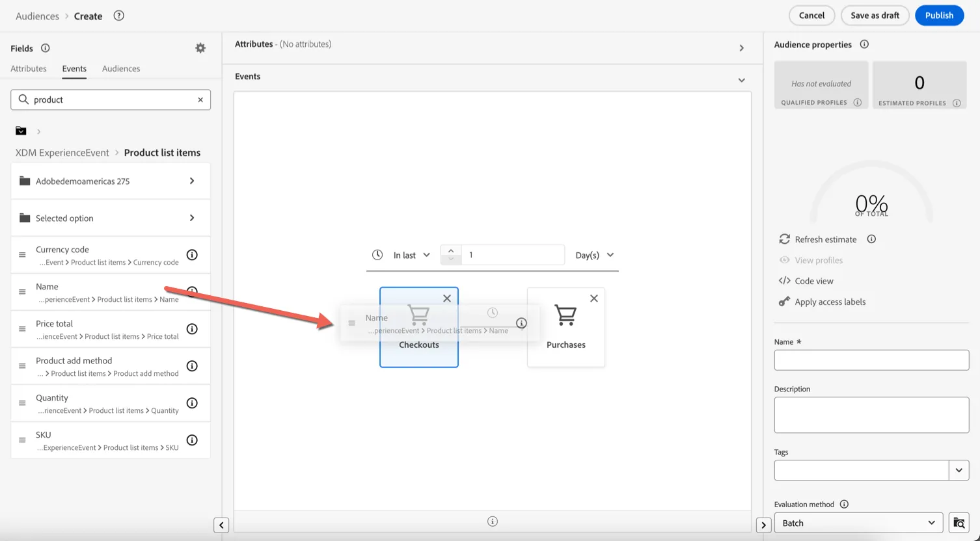Open the Fields settings gear
Screen dimensions: 980x541
point(200,48)
